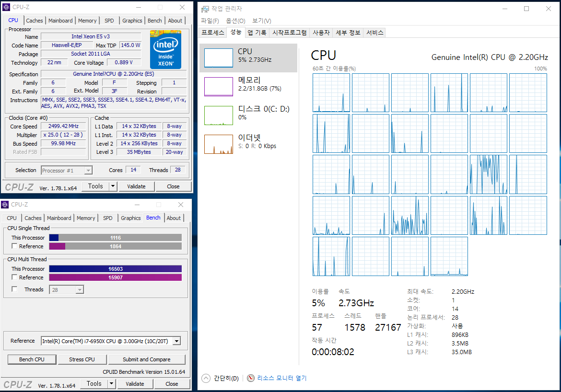This screenshot has width=561, height=392.
Task: Click the Task Manager app icon in title bar
Action: (x=205, y=9)
